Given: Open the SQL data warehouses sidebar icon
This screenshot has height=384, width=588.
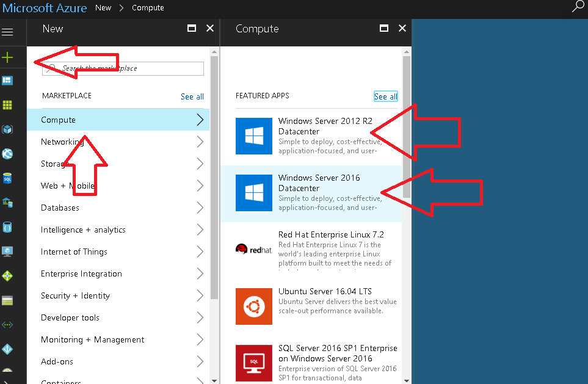Looking at the screenshot, I should click(x=7, y=203).
